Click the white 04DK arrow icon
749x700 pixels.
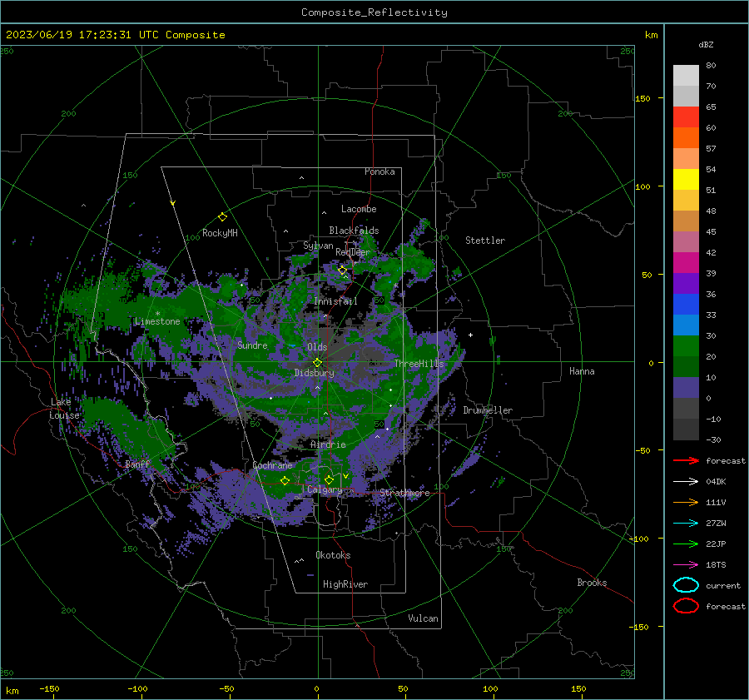[x=686, y=482]
